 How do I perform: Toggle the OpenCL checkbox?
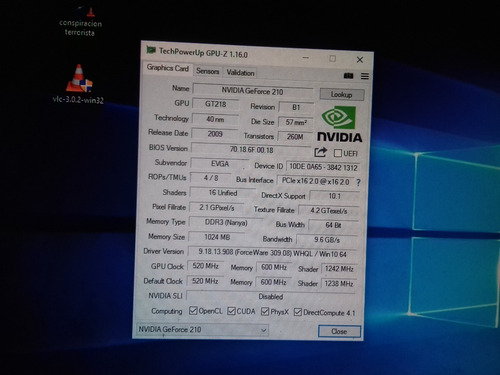tap(193, 311)
